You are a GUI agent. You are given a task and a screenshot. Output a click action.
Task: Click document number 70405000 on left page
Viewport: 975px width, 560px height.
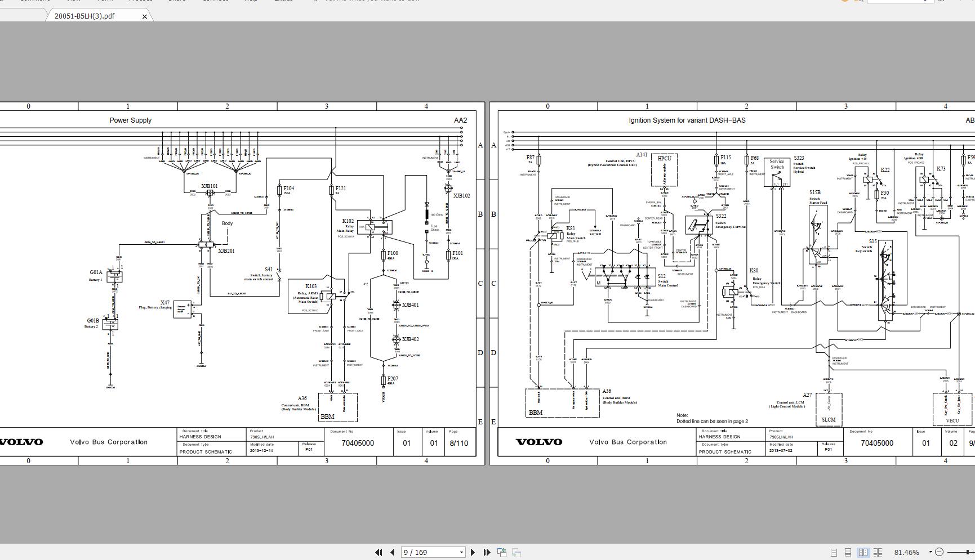pyautogui.click(x=358, y=443)
